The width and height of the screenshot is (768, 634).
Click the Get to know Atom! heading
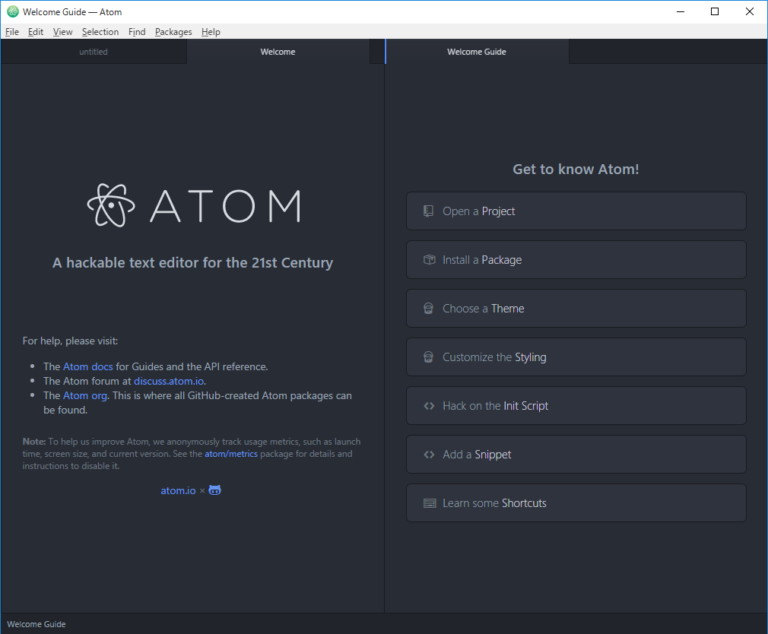pyautogui.click(x=576, y=169)
